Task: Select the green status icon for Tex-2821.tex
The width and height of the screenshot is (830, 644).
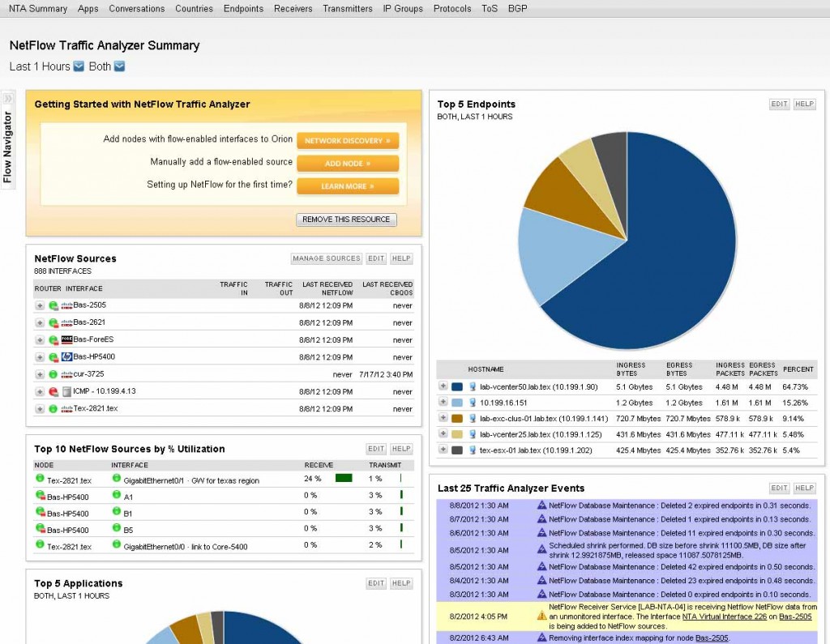Action: coord(53,408)
